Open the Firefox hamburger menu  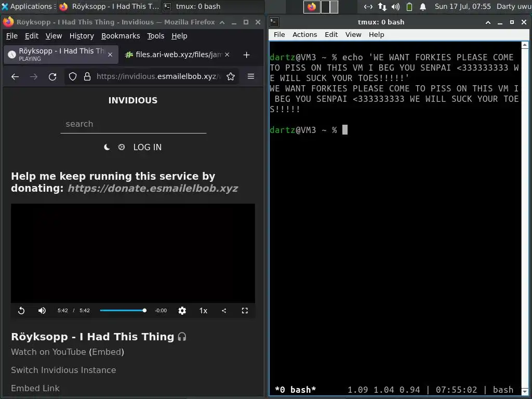click(x=251, y=77)
